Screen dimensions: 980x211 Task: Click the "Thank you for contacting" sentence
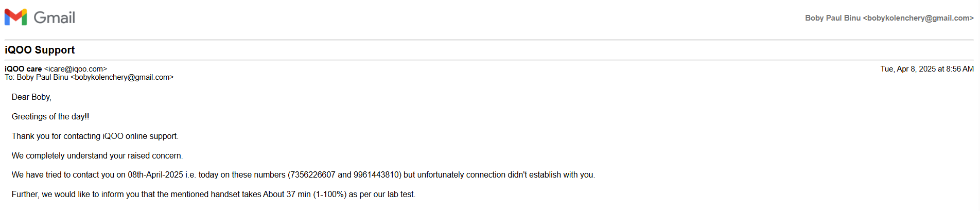(x=95, y=136)
